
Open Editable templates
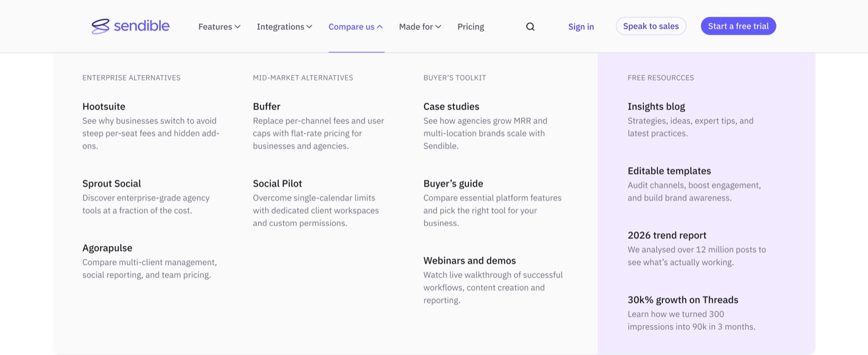[669, 171]
